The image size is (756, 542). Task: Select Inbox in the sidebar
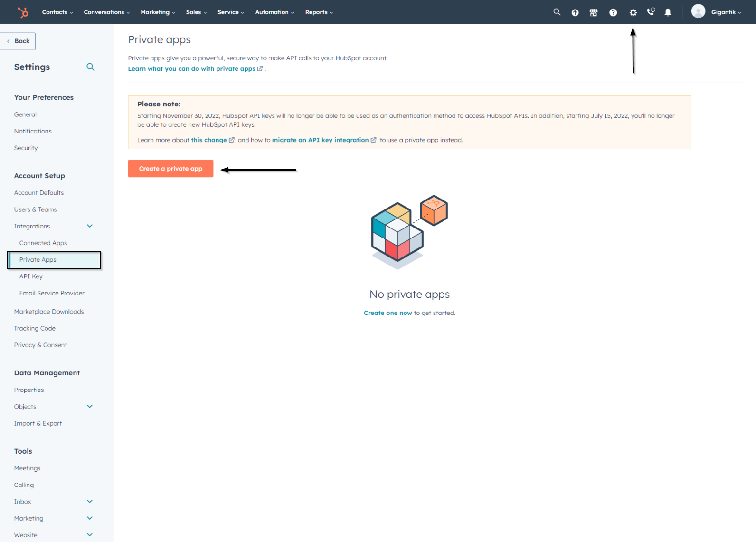pyautogui.click(x=23, y=502)
